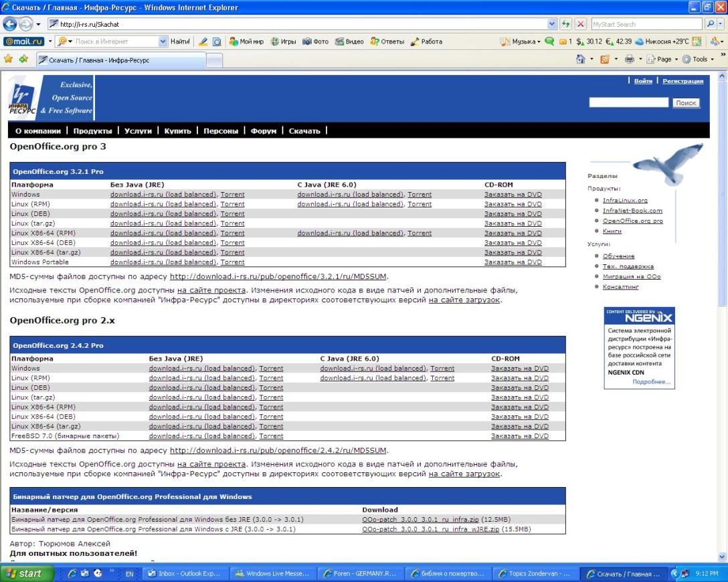This screenshot has height=582, width=728.
Task: Open the Page menu dropdown
Action: point(676,60)
